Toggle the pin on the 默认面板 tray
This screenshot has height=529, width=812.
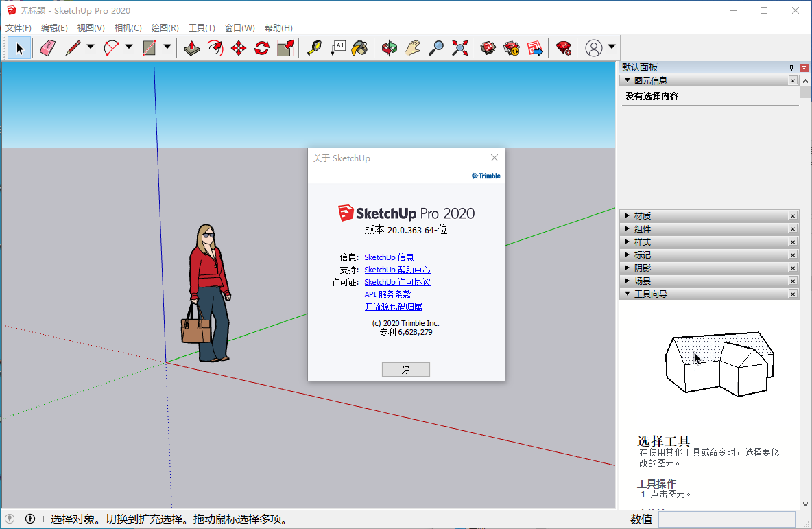coord(791,67)
